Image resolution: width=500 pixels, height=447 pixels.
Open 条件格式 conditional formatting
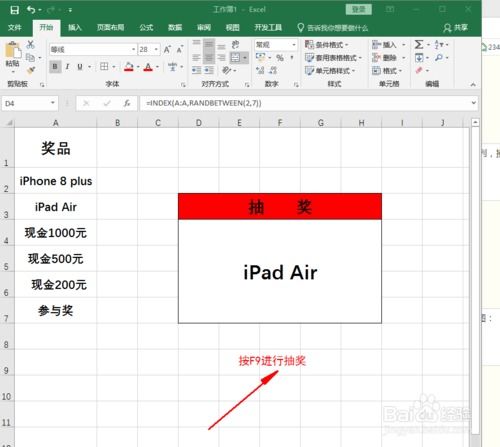(x=327, y=45)
